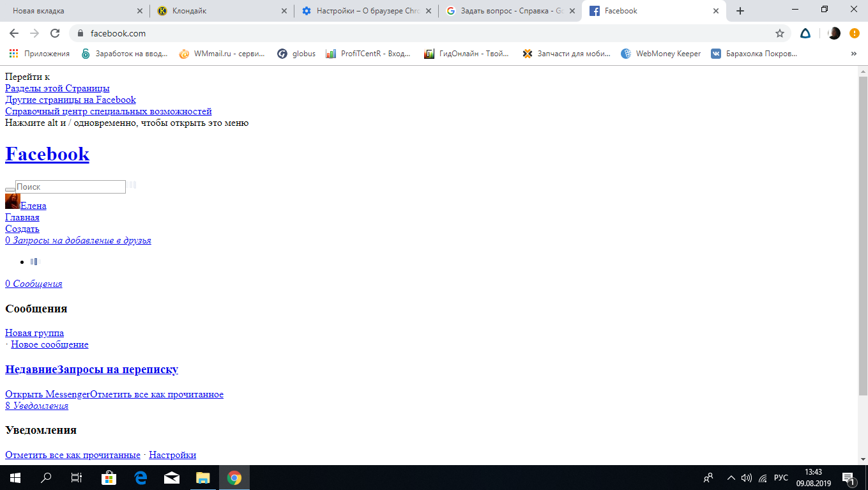Close the Новая вкладка tab
868x490 pixels.
click(x=140, y=11)
